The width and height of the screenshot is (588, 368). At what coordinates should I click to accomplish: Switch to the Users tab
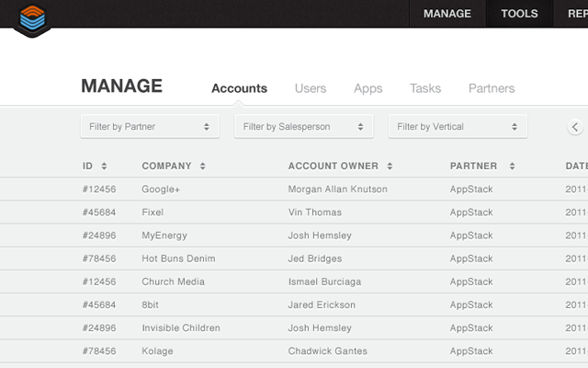point(311,88)
